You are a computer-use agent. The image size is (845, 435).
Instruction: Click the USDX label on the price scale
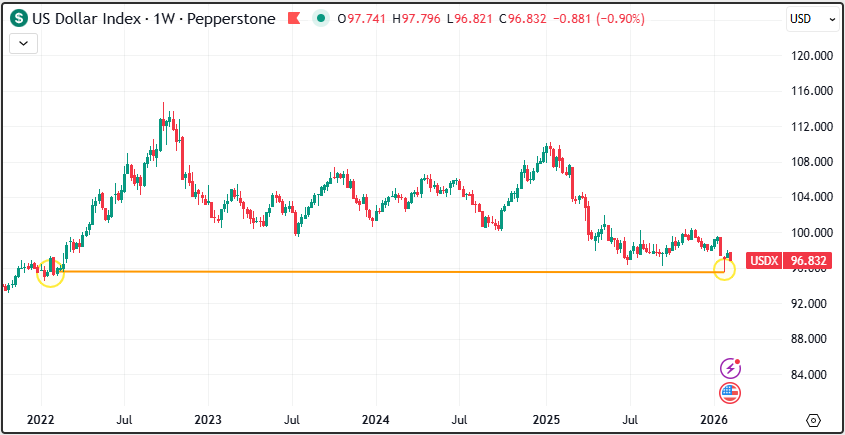pos(765,261)
